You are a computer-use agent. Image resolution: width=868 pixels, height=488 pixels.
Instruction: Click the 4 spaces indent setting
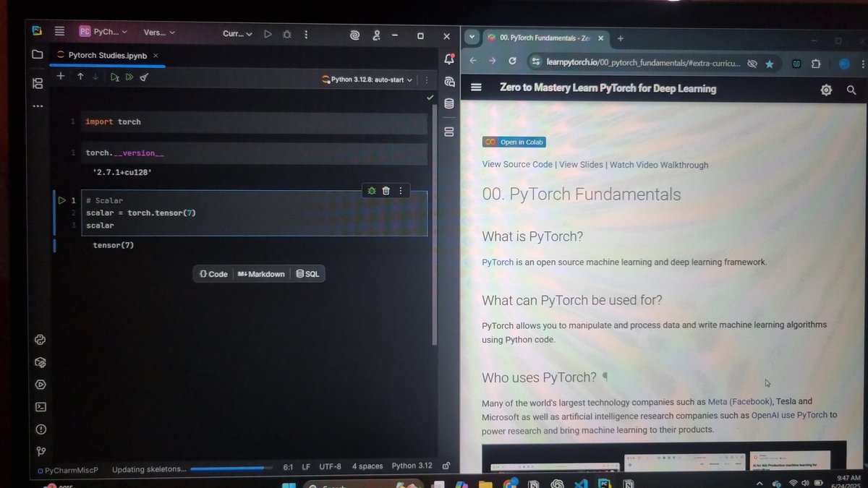(367, 466)
